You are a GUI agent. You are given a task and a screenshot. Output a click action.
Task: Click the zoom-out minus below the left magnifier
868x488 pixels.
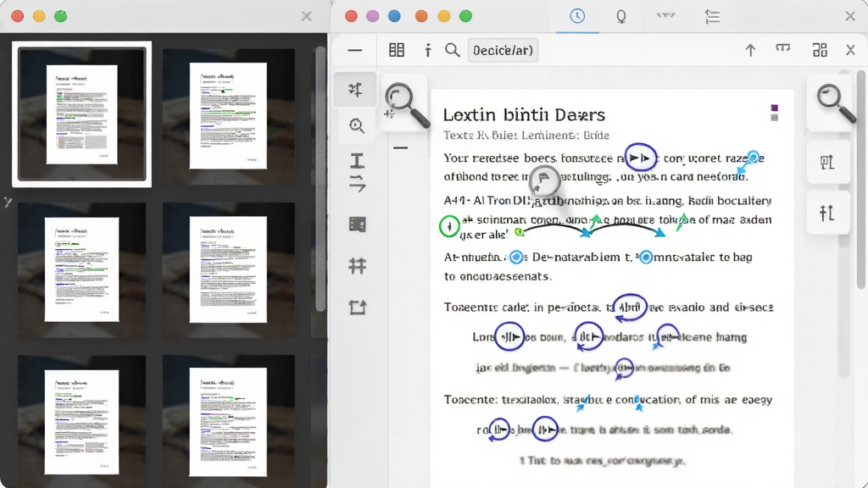[400, 147]
